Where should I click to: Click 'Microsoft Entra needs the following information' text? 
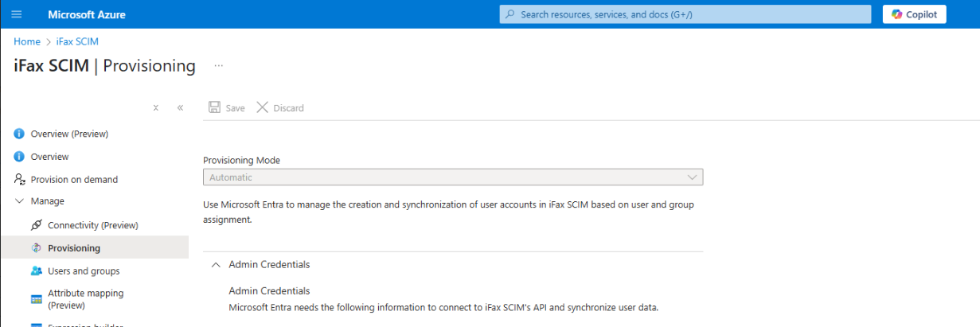pos(444,307)
